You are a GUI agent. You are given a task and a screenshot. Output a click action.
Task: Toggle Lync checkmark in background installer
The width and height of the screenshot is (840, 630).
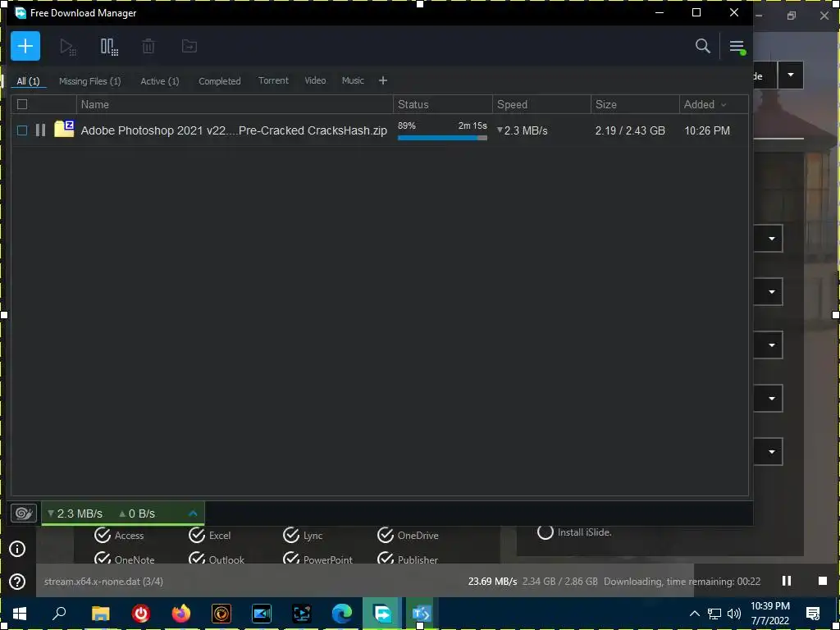(291, 535)
